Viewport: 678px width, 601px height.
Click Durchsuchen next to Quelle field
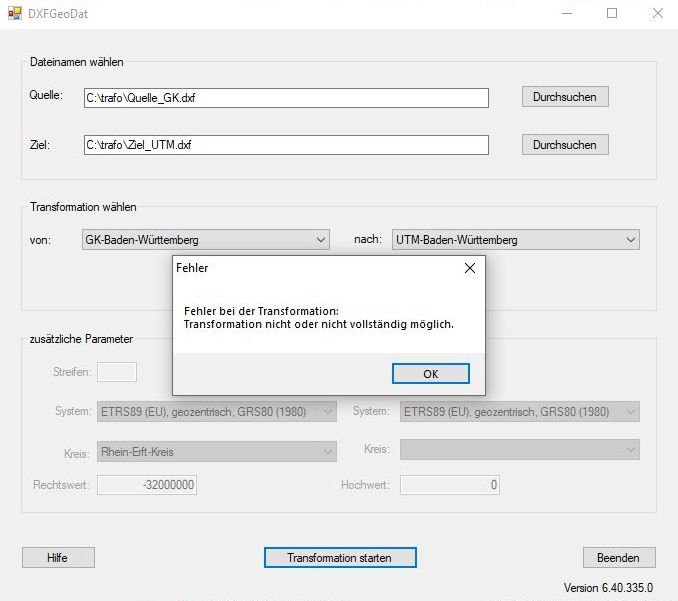pos(564,97)
